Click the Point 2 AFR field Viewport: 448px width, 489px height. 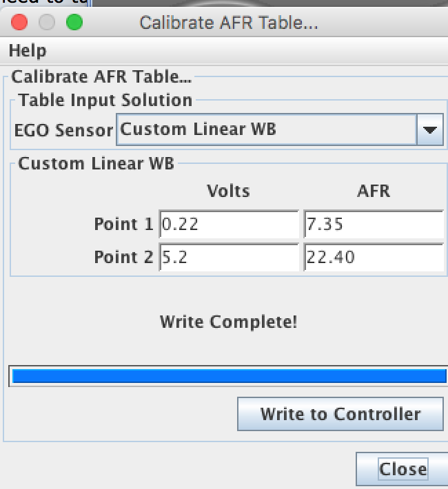coord(373,257)
